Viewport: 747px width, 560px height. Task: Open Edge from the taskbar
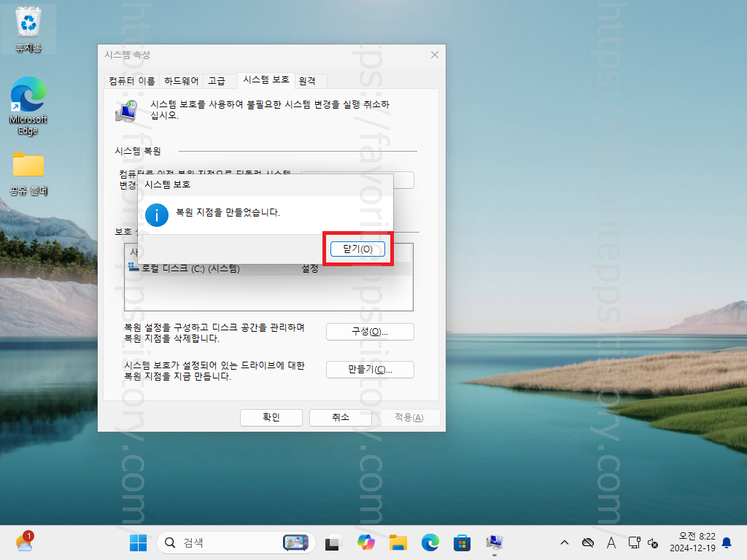tap(430, 542)
